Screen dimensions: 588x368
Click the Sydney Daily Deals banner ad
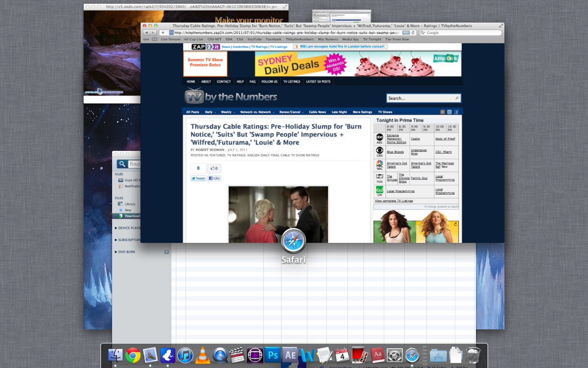tap(358, 63)
